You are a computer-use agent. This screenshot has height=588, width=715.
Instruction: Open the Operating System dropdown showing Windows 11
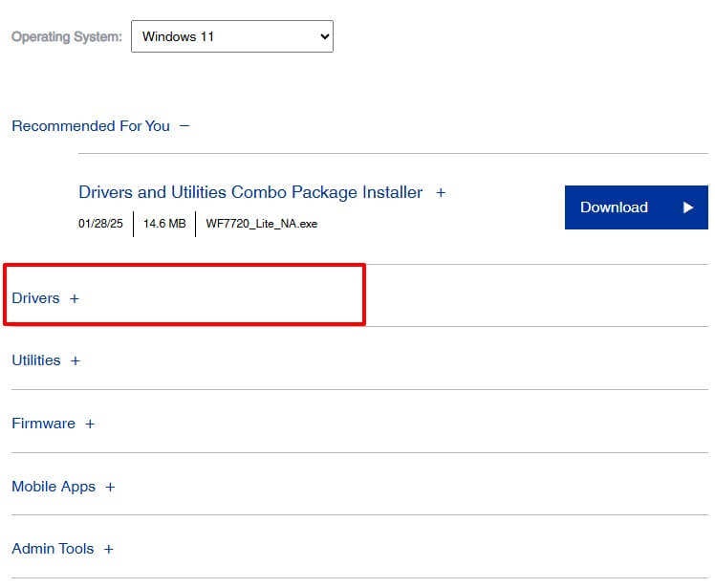232,36
